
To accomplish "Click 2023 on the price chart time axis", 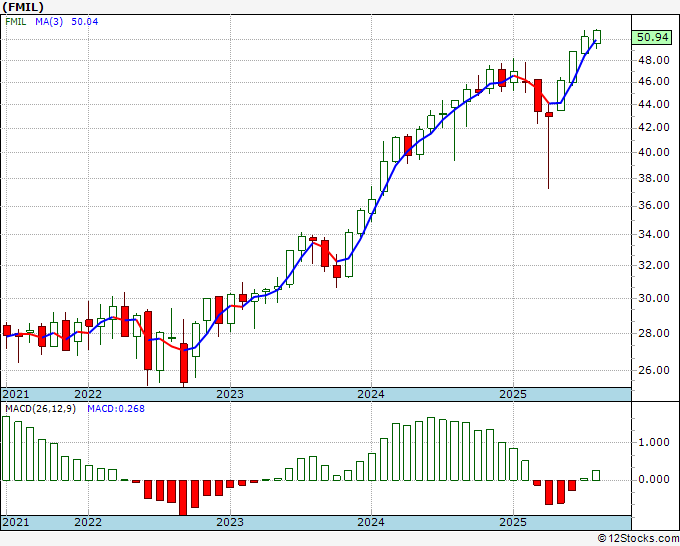I will click(x=230, y=394).
